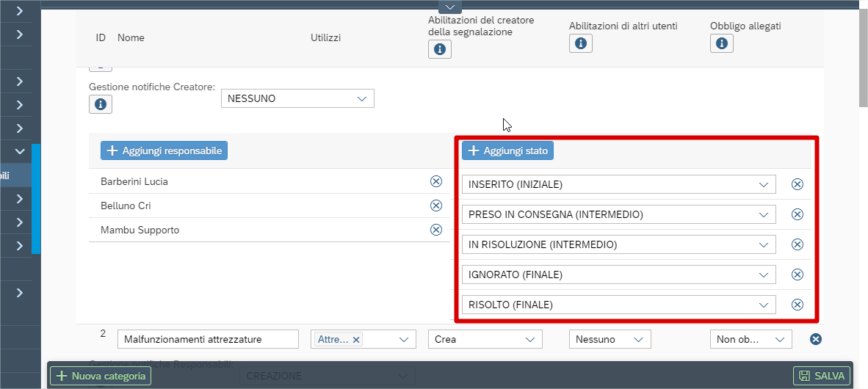Click the Nome column header
This screenshot has height=389, width=868.
[131, 37]
